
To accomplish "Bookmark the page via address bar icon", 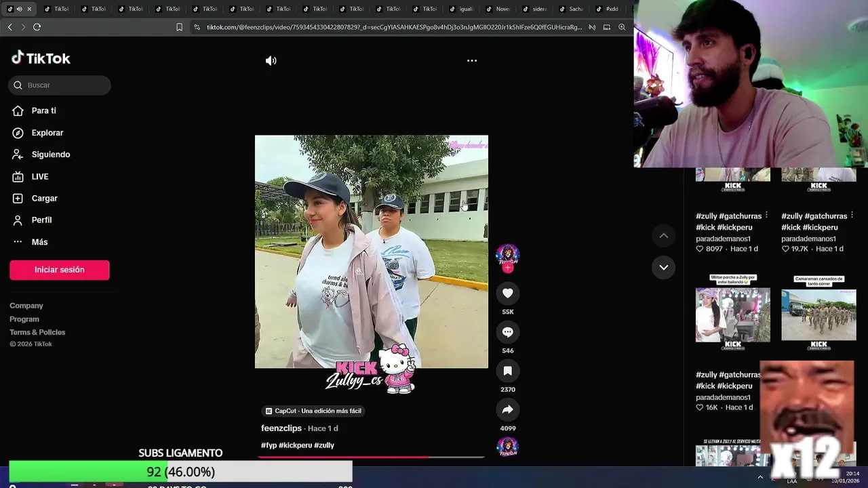I will tap(179, 27).
